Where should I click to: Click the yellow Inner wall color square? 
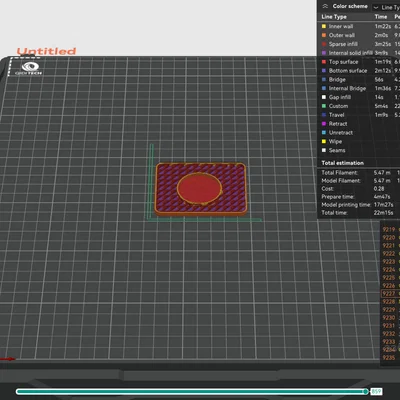(x=324, y=26)
